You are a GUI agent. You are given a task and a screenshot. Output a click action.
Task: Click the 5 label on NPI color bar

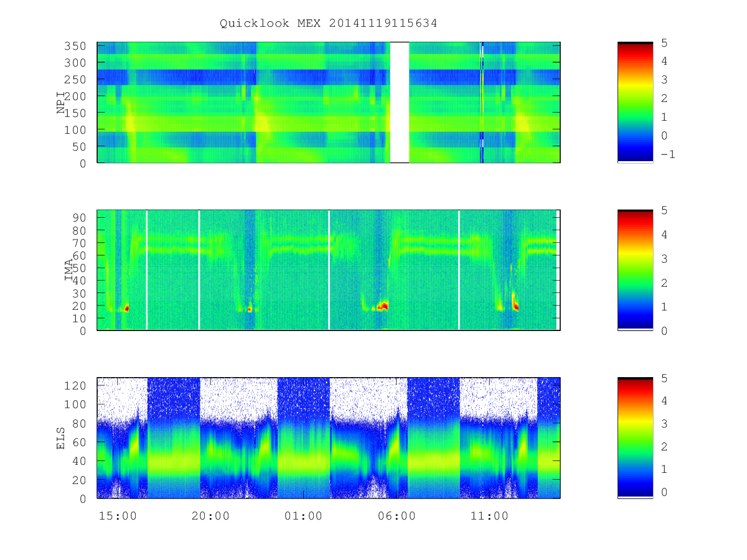[x=664, y=42]
